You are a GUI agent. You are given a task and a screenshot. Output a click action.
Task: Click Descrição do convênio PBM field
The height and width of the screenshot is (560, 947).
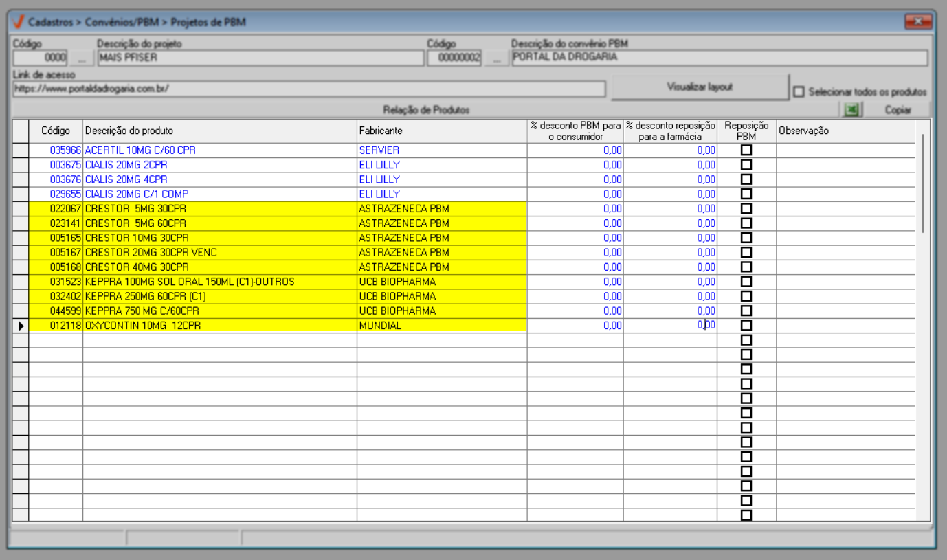tap(720, 58)
